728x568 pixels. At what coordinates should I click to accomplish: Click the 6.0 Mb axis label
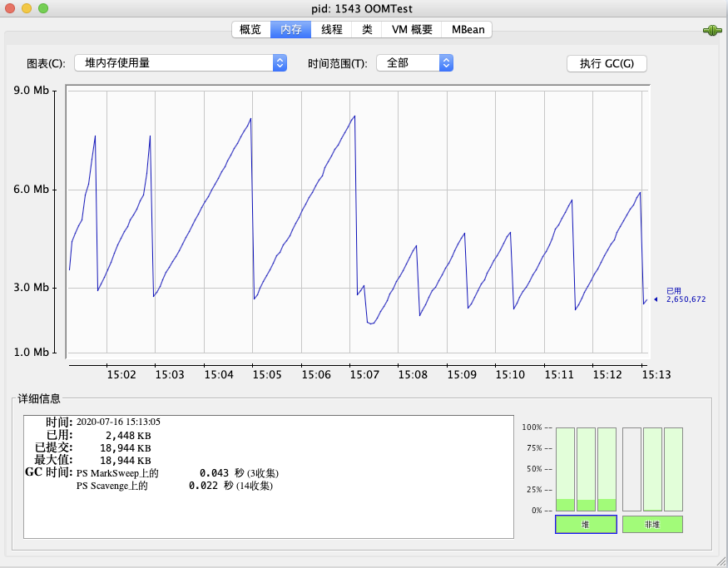[31, 190]
